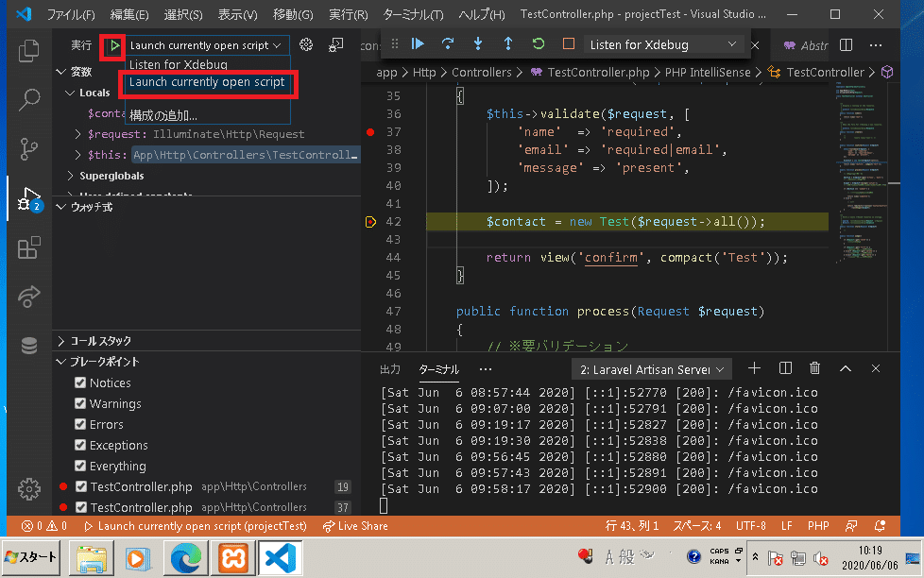Collapse the ブレークポイント section
Image resolution: width=924 pixels, height=578 pixels.
point(60,362)
